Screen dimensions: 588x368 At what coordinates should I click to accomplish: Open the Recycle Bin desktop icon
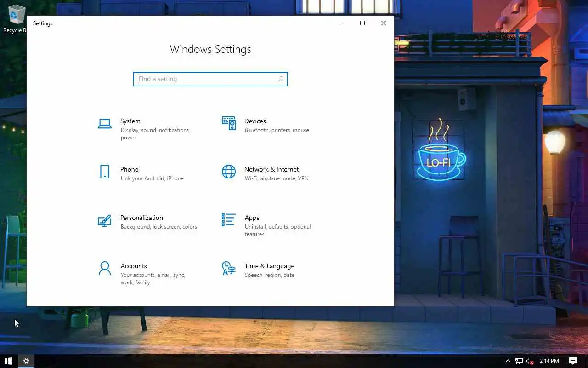tap(16, 19)
